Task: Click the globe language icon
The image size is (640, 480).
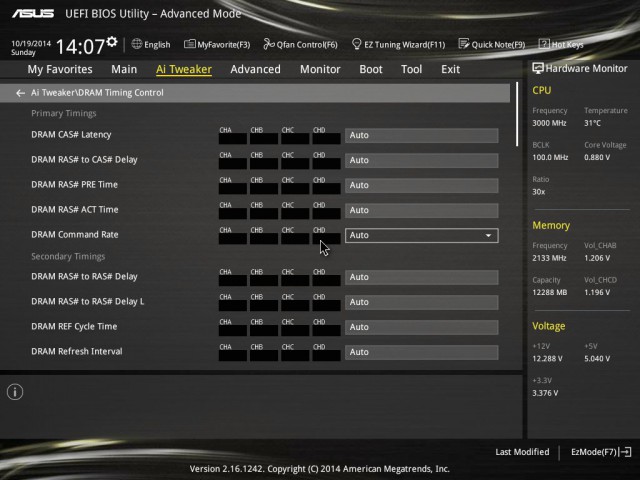Action: pyautogui.click(x=137, y=44)
